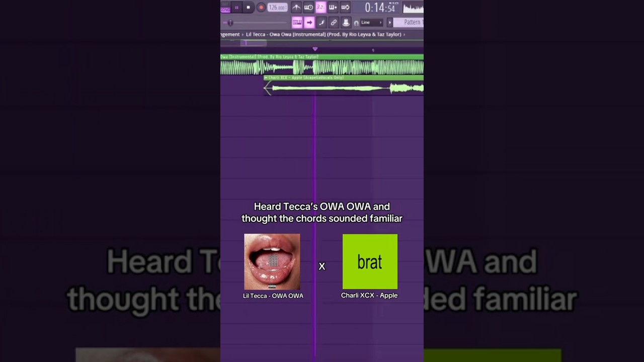Switch the Pat/Song mode toggle
644x362 pixels.
[225, 8]
